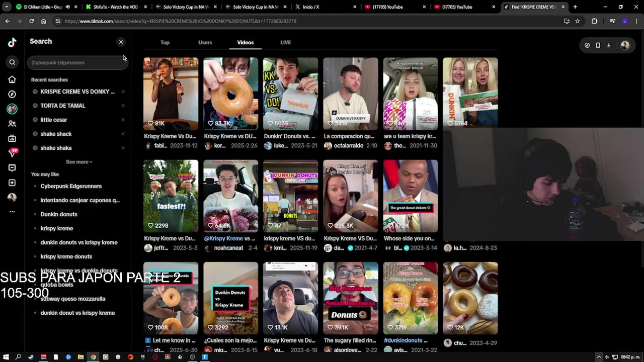644x362 pixels.
Task: Expand See more recent searches
Action: pyautogui.click(x=79, y=162)
